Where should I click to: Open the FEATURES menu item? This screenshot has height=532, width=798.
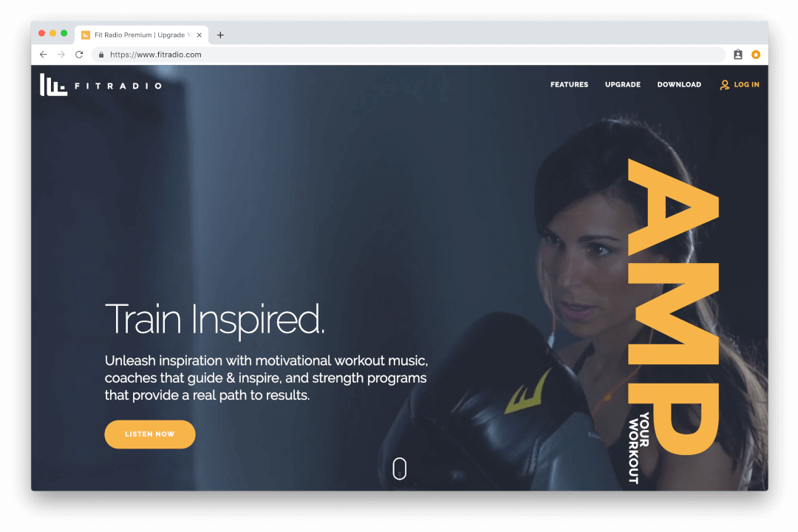click(x=569, y=84)
